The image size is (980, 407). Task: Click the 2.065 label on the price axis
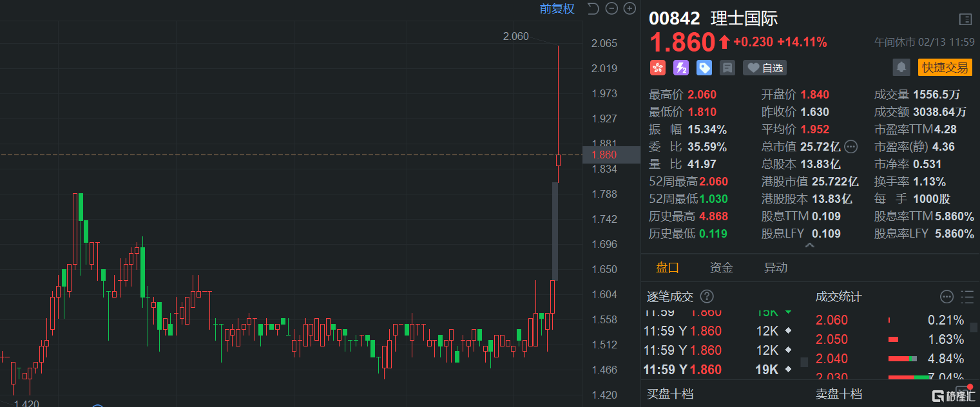pos(604,43)
